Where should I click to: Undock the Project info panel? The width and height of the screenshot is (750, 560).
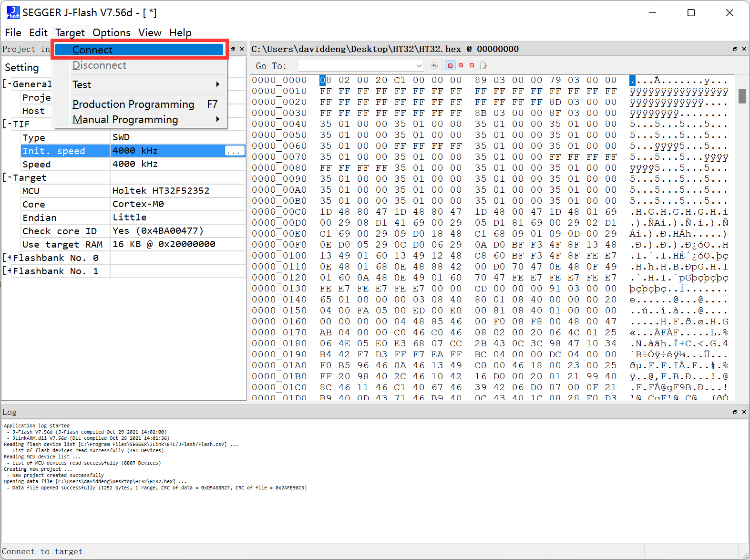[233, 49]
